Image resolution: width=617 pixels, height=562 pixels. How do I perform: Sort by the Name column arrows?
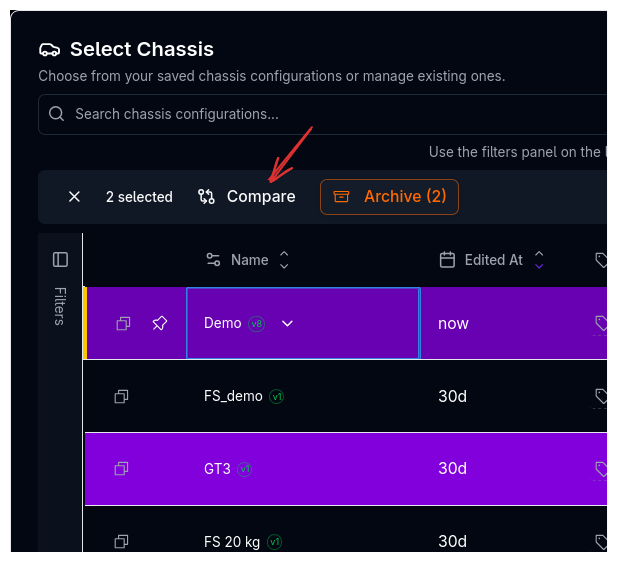284,260
